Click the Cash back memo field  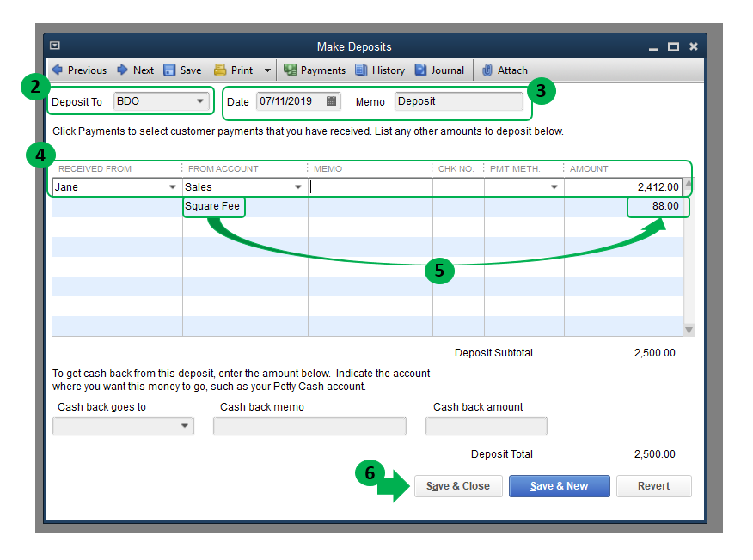coord(309,426)
